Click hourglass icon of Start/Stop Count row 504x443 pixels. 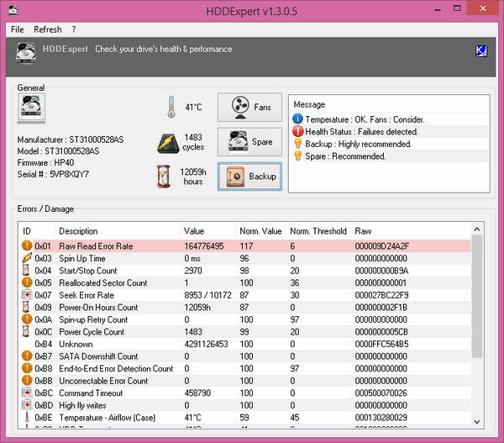(x=26, y=270)
